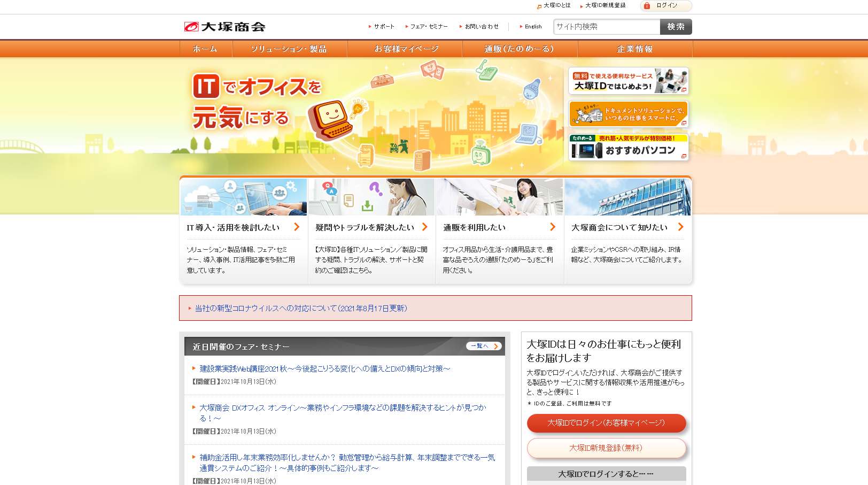Click the lock icon login button
868x485 pixels.
(x=665, y=5)
